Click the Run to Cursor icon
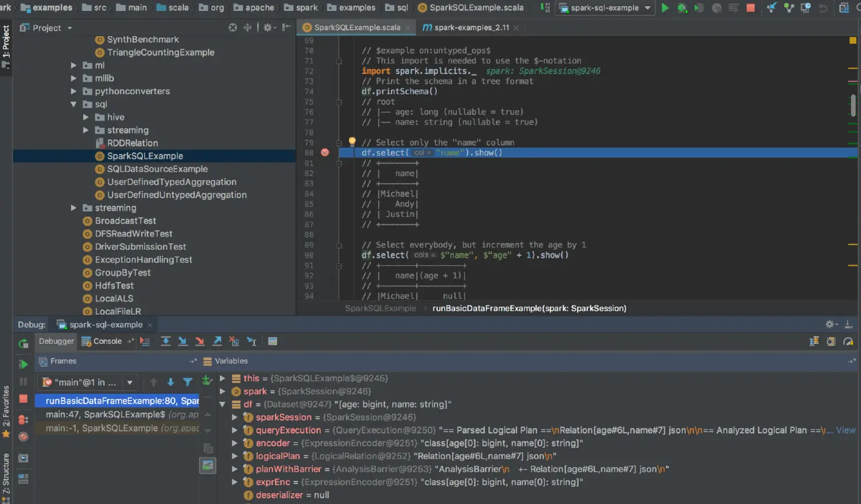 (x=251, y=342)
